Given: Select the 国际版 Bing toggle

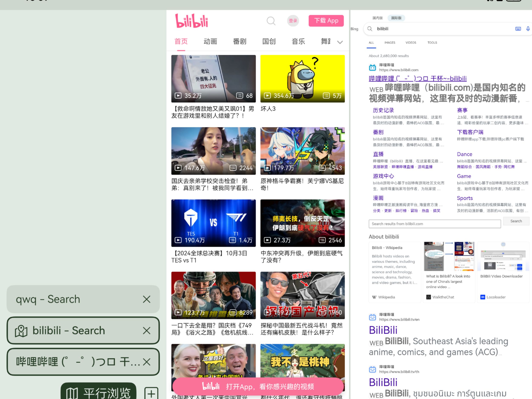Looking at the screenshot, I should coord(396,18).
